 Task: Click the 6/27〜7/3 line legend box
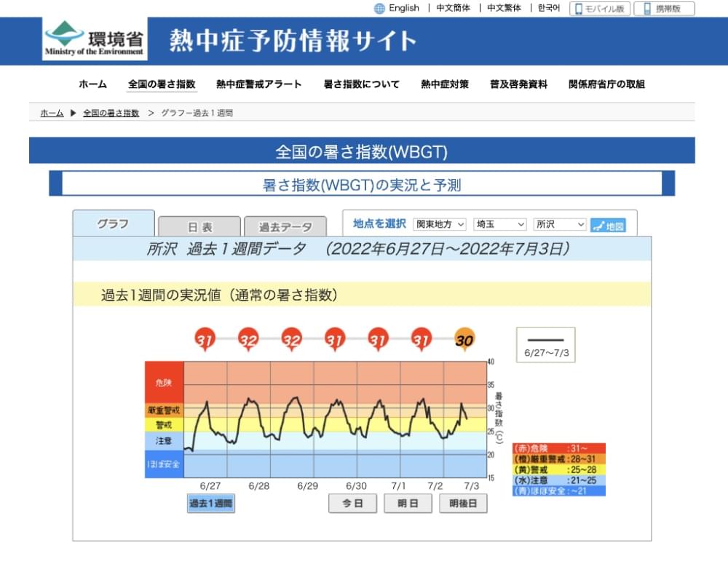(545, 345)
